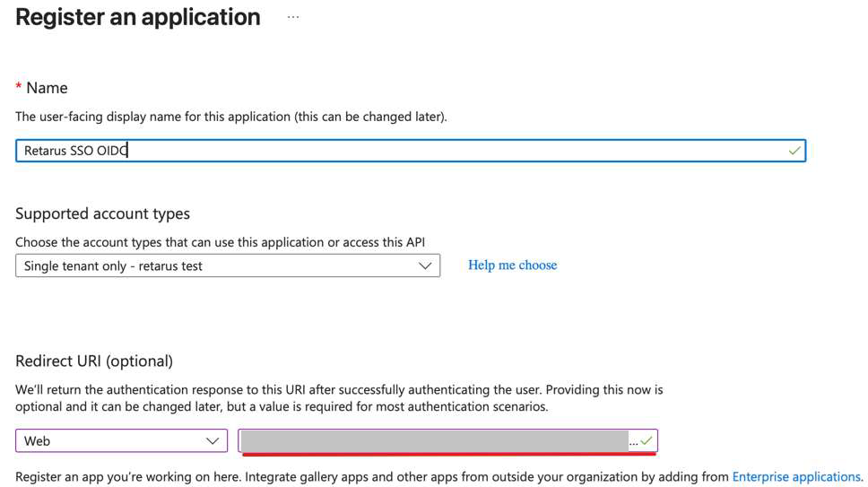Viewport: 868px width, 487px height.
Task: Click the red required asterisk beside Name
Action: [19, 87]
